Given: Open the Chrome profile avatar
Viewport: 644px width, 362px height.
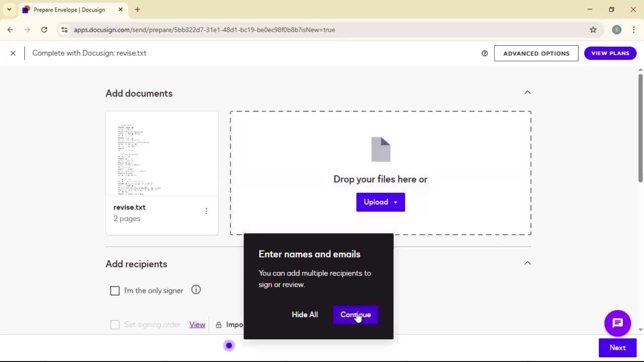Looking at the screenshot, I should click(x=616, y=30).
